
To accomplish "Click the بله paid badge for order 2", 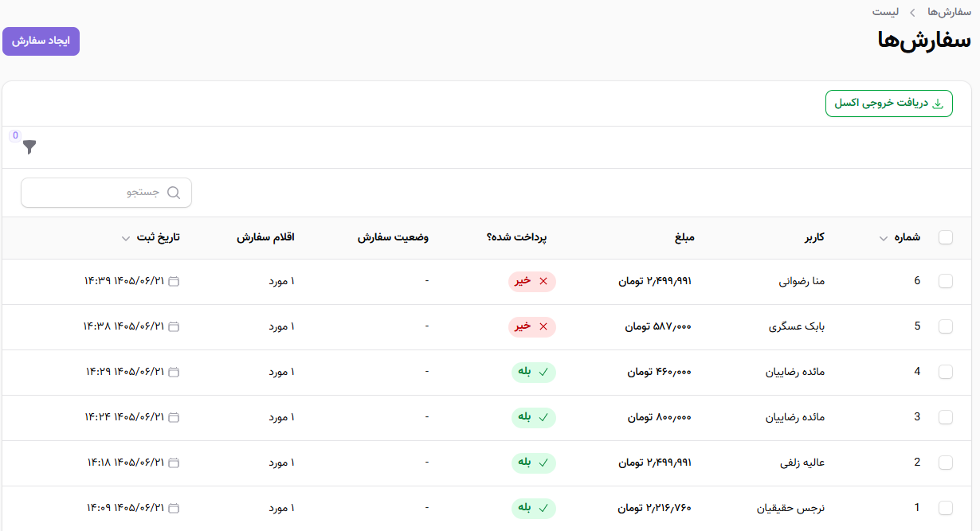I will click(534, 463).
